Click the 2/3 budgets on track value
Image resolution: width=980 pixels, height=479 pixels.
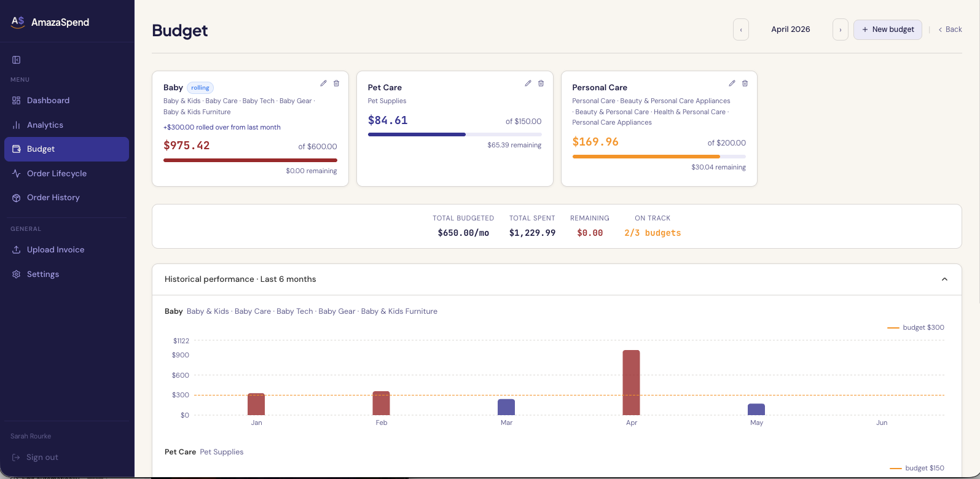point(653,233)
